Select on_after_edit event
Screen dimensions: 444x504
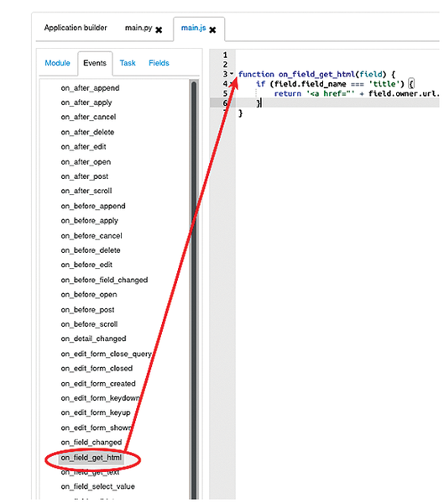[x=84, y=147]
